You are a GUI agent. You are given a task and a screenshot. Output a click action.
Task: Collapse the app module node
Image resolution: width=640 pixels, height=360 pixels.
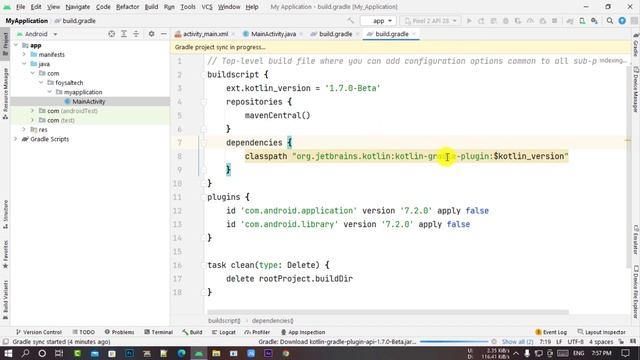coord(16,45)
